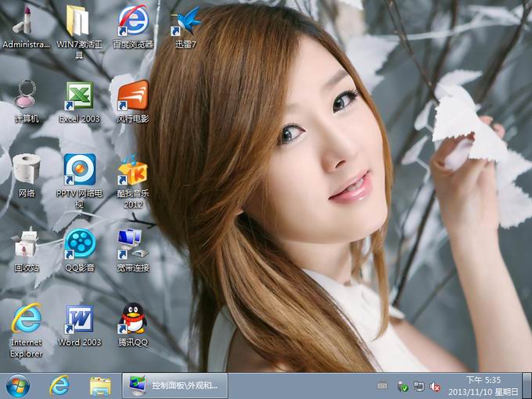Viewport: 532px width, 399px height.
Task: Launch Internet Explorer from the taskbar
Action: (59, 385)
